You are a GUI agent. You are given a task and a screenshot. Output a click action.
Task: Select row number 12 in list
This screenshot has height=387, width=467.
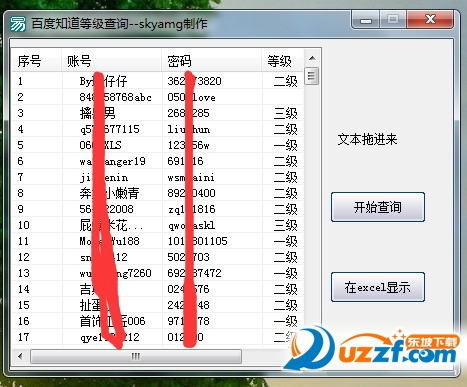tap(157, 257)
